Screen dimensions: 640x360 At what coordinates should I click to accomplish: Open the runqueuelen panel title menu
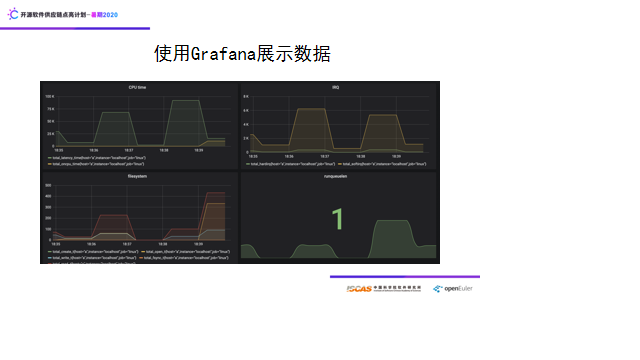click(336, 176)
